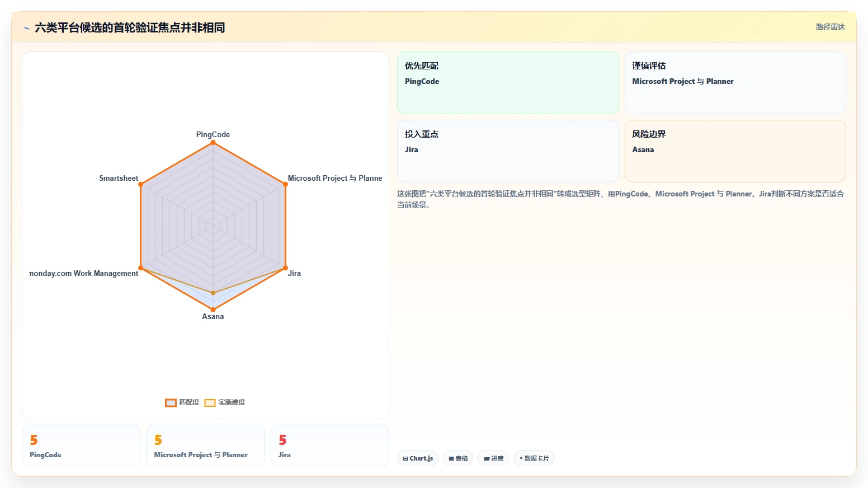This screenshot has width=868, height=488.
Task: Click the Microsoft Project 与 Planner score card
Action: 205,445
